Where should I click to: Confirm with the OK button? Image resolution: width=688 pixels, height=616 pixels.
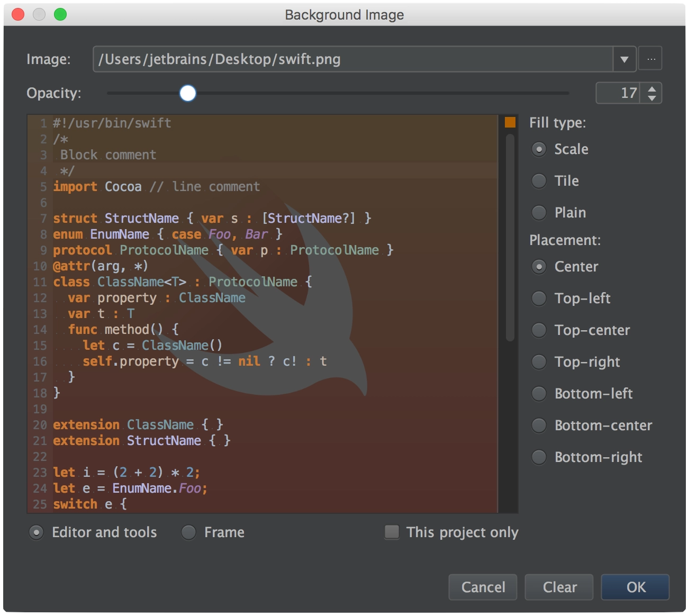tap(636, 587)
